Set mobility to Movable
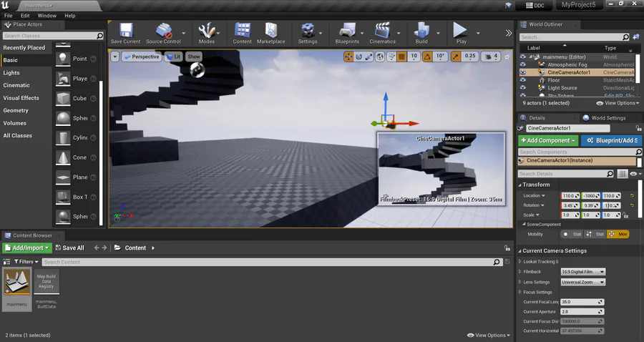 point(618,234)
